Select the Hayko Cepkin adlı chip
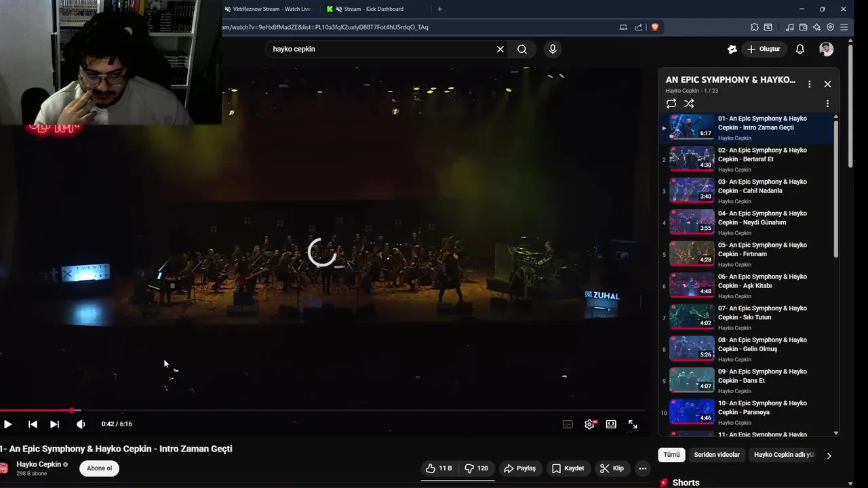Image resolution: width=868 pixels, height=488 pixels. 784,455
